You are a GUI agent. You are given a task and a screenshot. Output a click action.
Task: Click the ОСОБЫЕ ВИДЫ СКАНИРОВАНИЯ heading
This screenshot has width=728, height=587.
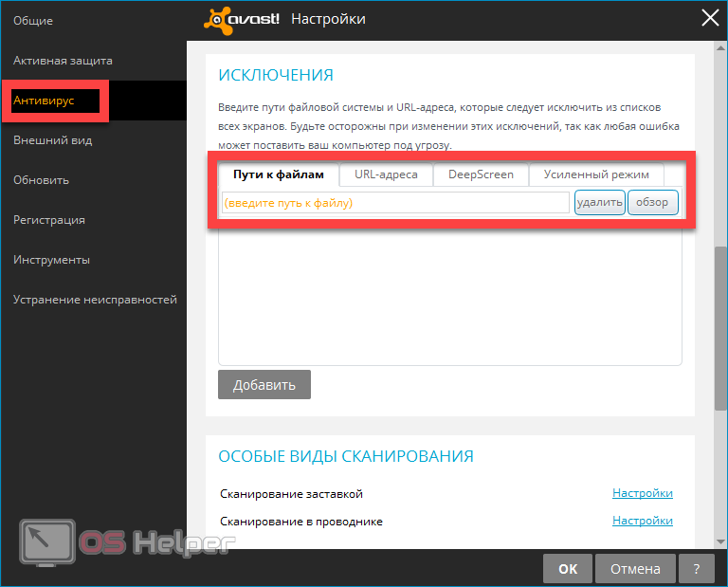pos(346,456)
